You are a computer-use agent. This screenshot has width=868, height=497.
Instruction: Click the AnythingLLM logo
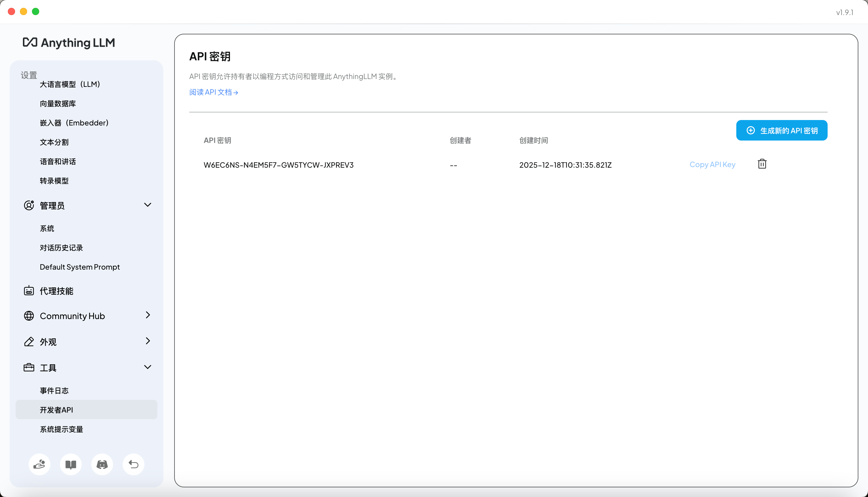(x=69, y=43)
